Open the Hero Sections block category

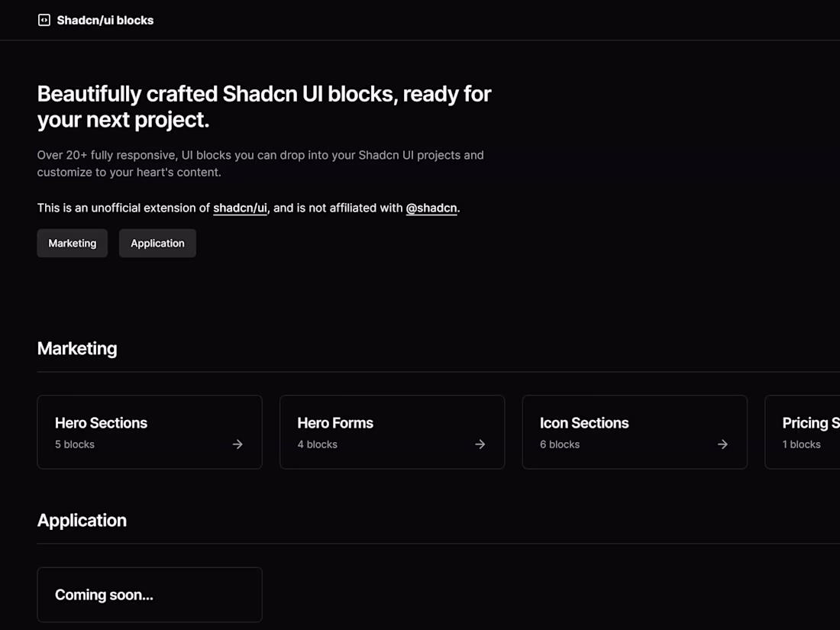pos(149,431)
